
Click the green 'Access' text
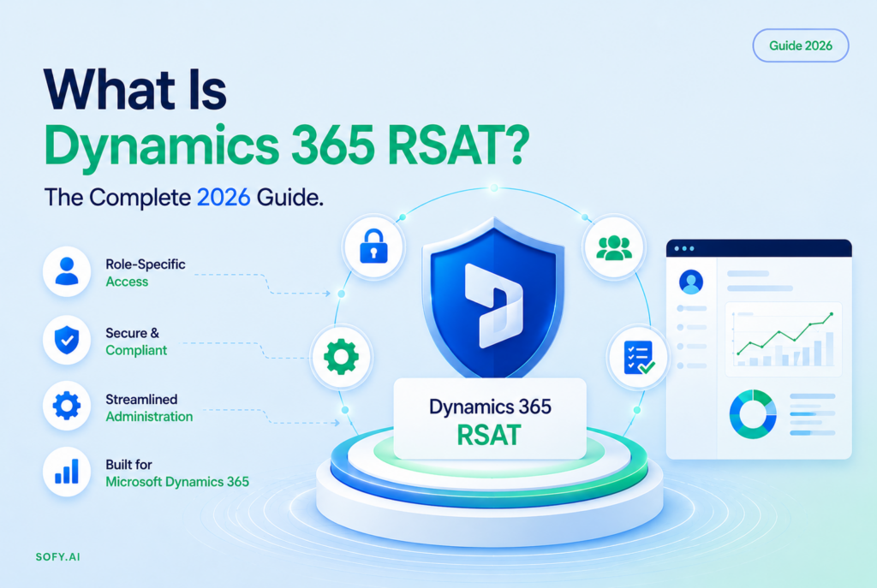pyautogui.click(x=127, y=282)
